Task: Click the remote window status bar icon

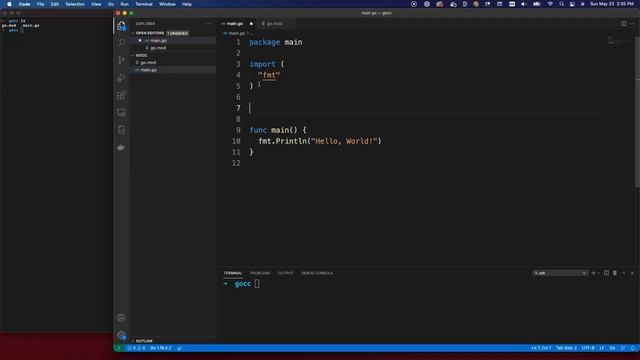Action: 118,348
